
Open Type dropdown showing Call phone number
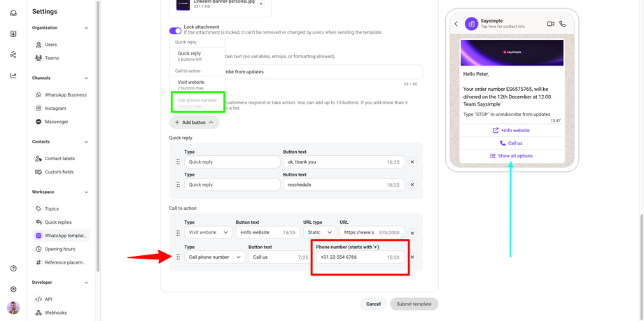click(x=215, y=257)
